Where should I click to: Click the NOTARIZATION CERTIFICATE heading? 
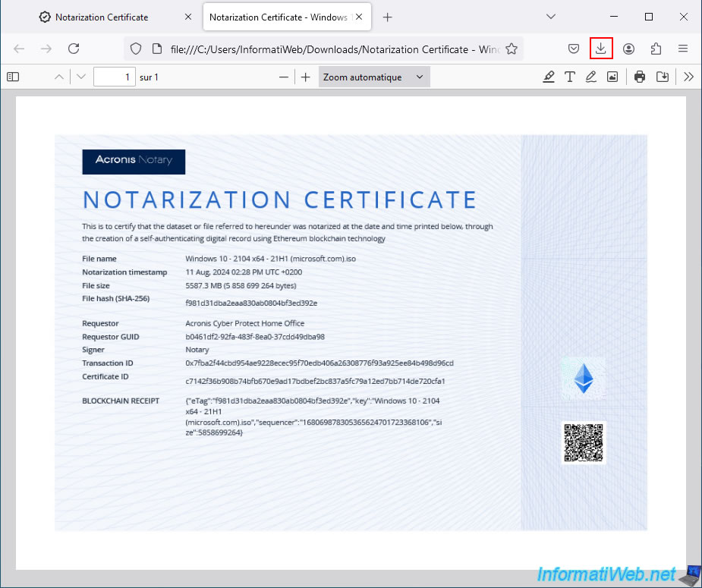coord(280,200)
